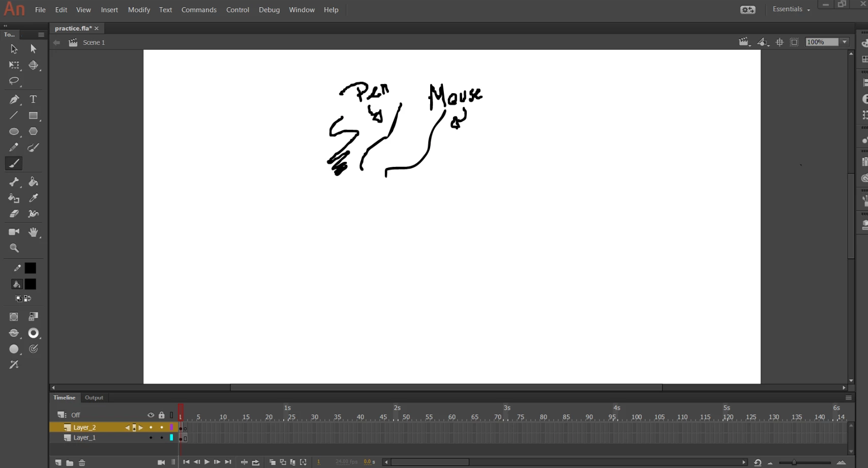Open the Tools panel options menu

point(41,35)
